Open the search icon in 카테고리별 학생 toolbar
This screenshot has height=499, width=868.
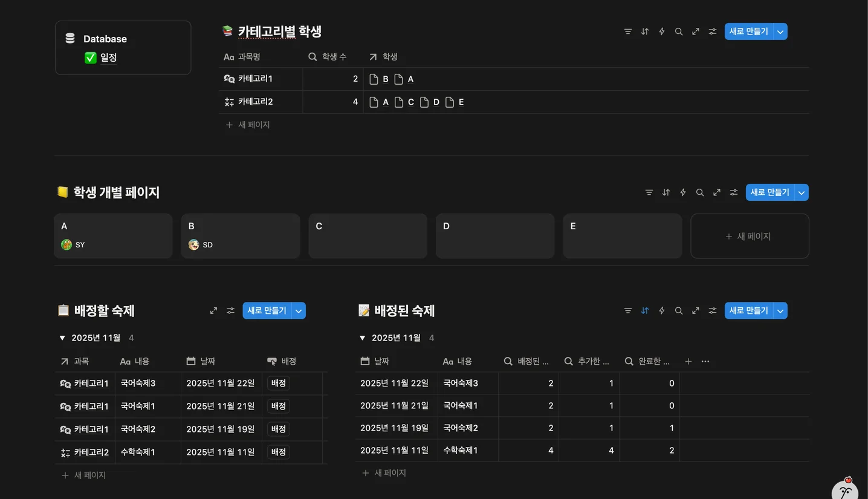click(678, 31)
